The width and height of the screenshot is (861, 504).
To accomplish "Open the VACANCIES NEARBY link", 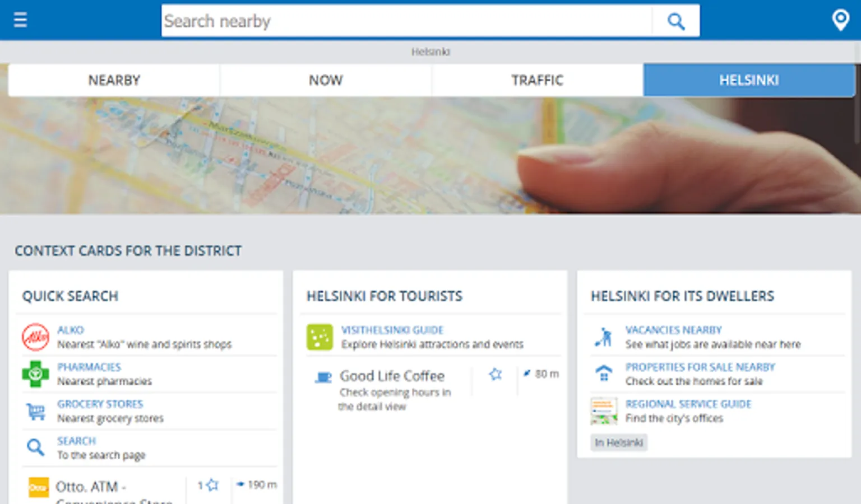I will pyautogui.click(x=674, y=330).
